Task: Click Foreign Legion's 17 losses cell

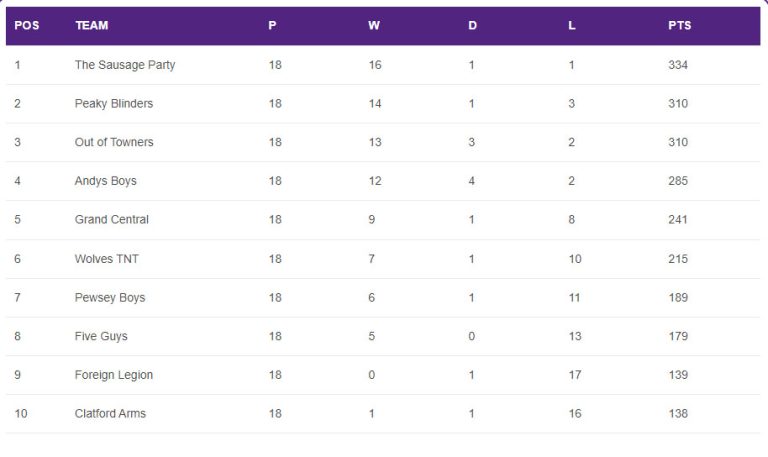Action: coord(575,375)
